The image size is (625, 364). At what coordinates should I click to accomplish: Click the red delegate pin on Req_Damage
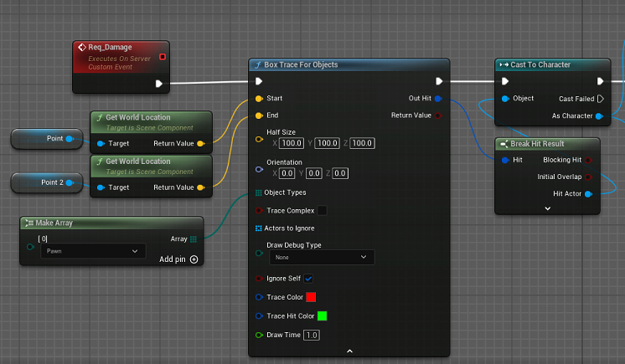pyautogui.click(x=163, y=57)
